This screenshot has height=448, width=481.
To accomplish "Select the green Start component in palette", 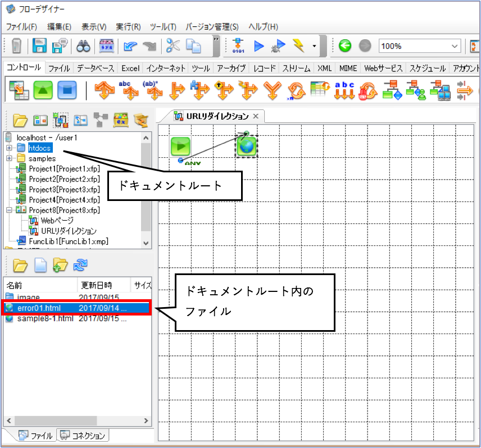I will (x=43, y=90).
